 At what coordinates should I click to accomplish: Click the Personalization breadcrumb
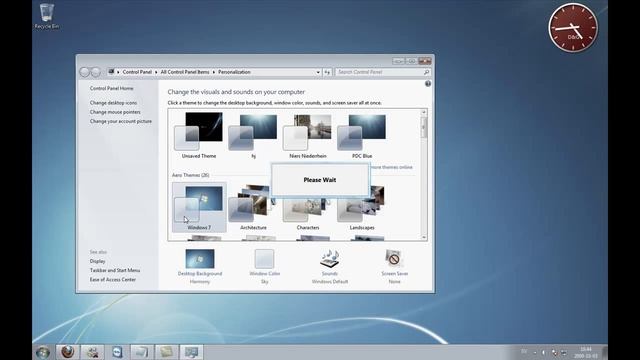(x=234, y=72)
